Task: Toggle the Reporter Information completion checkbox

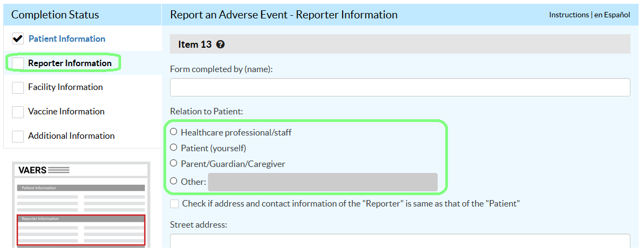Action: (18, 63)
